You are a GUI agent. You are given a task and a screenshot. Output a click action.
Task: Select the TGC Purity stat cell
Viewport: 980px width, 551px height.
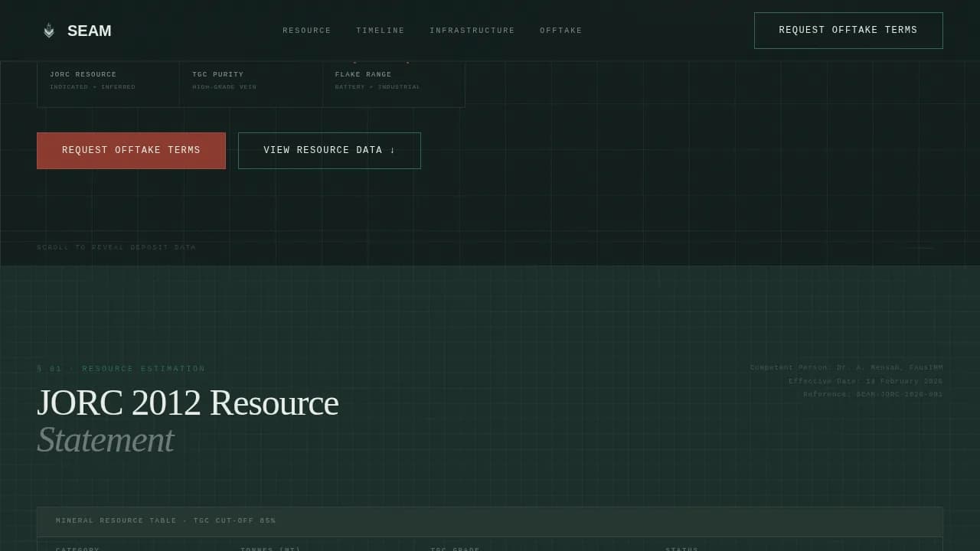click(x=250, y=80)
